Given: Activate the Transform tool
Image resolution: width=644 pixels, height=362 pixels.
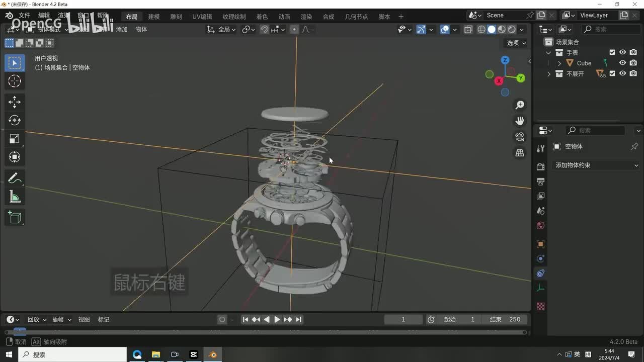Looking at the screenshot, I should 15,157.
